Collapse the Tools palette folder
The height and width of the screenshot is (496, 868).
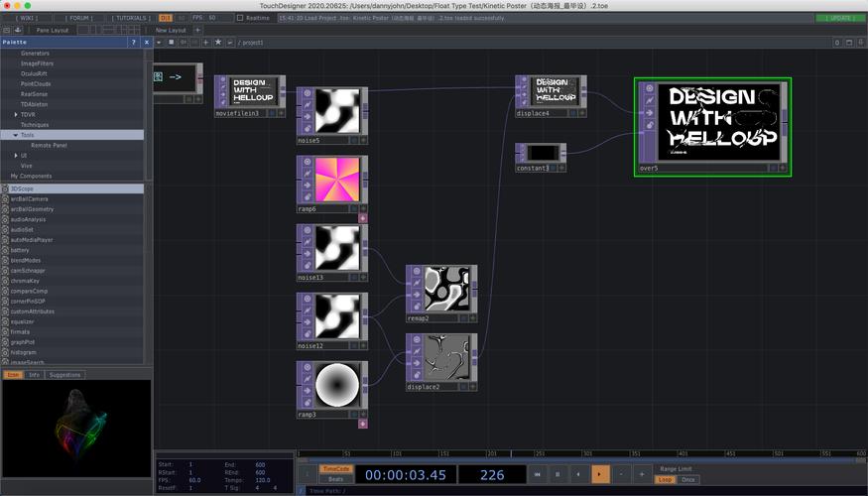point(16,135)
